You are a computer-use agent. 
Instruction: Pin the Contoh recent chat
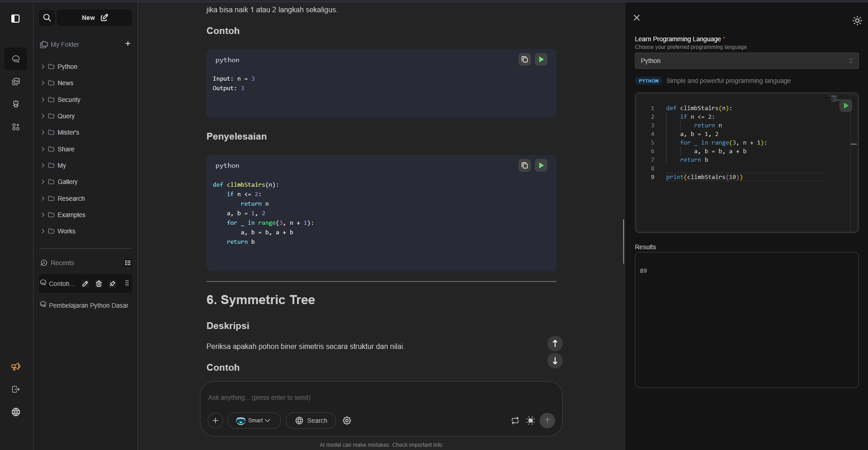[112, 284]
